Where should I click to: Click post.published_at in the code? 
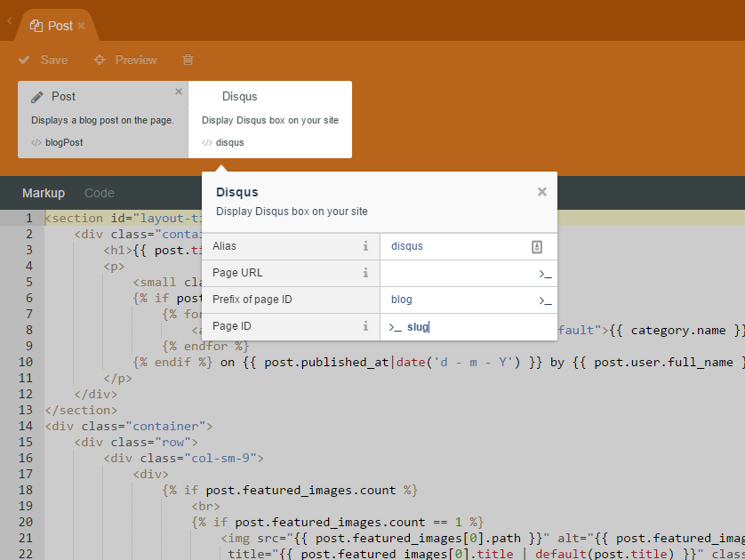pyautogui.click(x=326, y=363)
